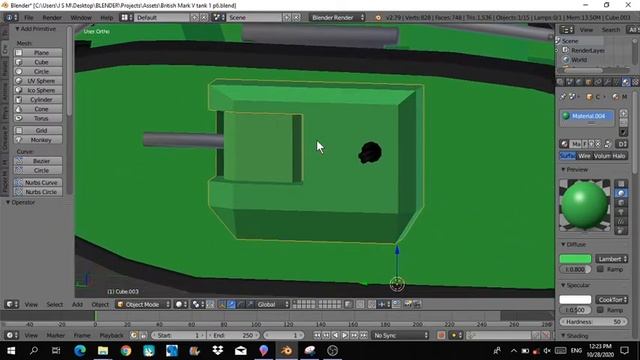Click the Ico Sphere icon
Screen dimensions: 640x360
[x=19, y=90]
